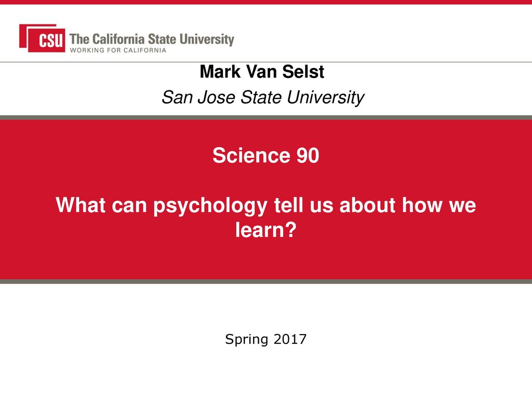Click the word 'psychology' in the subtitle
532x399 pixels.
pyautogui.click(x=210, y=206)
